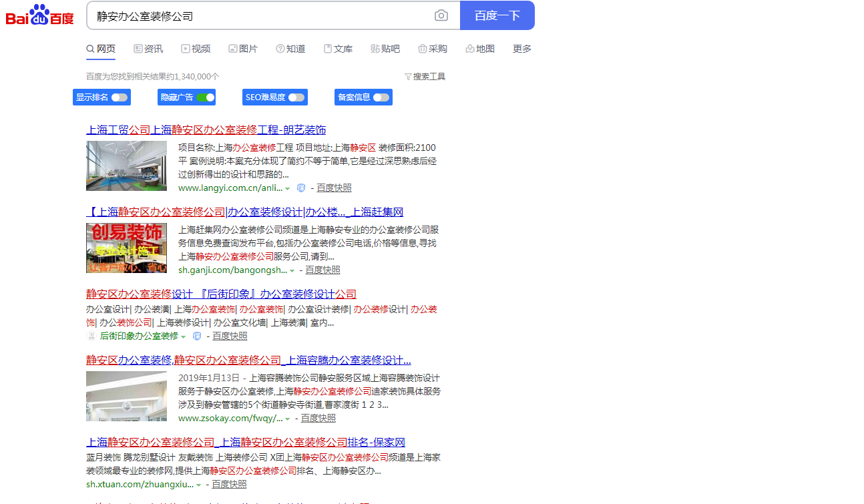Viewport: 864px width, 504px height.
Task: Toggle the 显示排名 switch
Action: coord(119,97)
